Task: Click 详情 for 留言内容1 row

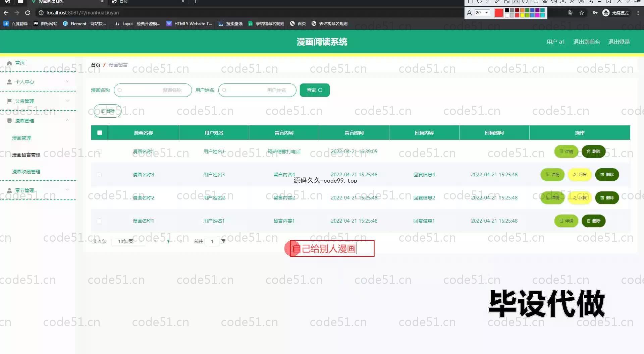Action: (566, 221)
